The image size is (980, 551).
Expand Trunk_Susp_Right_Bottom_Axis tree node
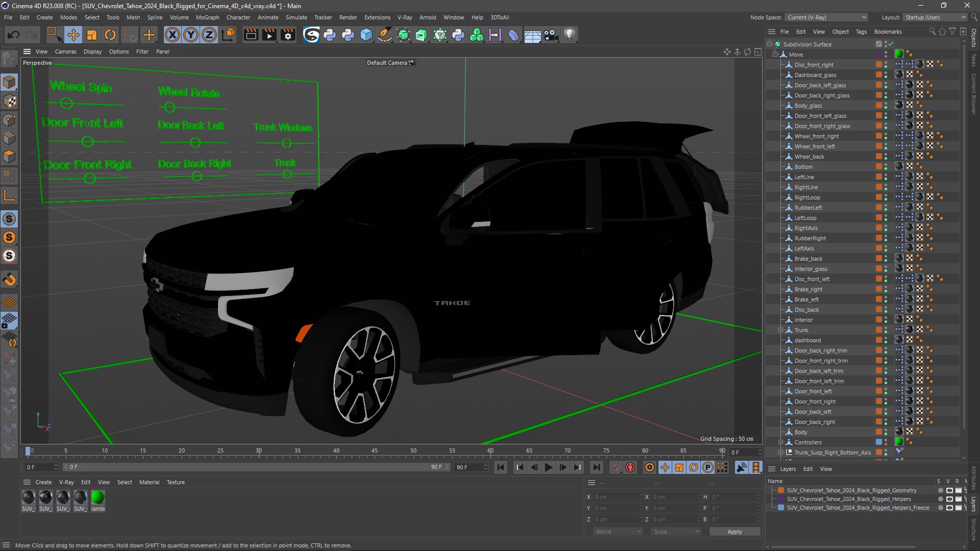780,453
